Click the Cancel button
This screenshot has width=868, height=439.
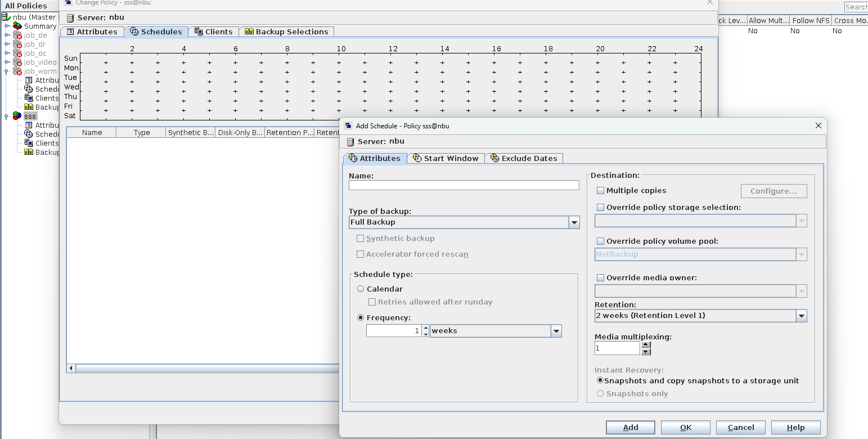pyautogui.click(x=741, y=427)
